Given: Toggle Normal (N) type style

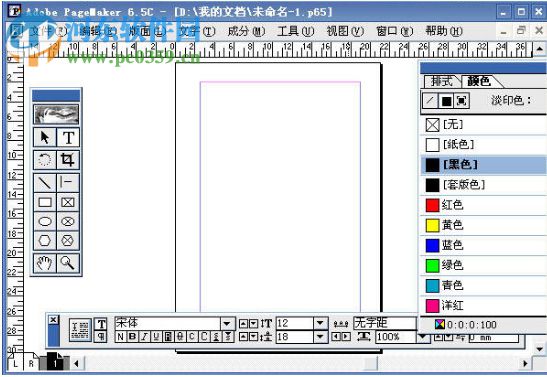Looking at the screenshot, I should 120,337.
